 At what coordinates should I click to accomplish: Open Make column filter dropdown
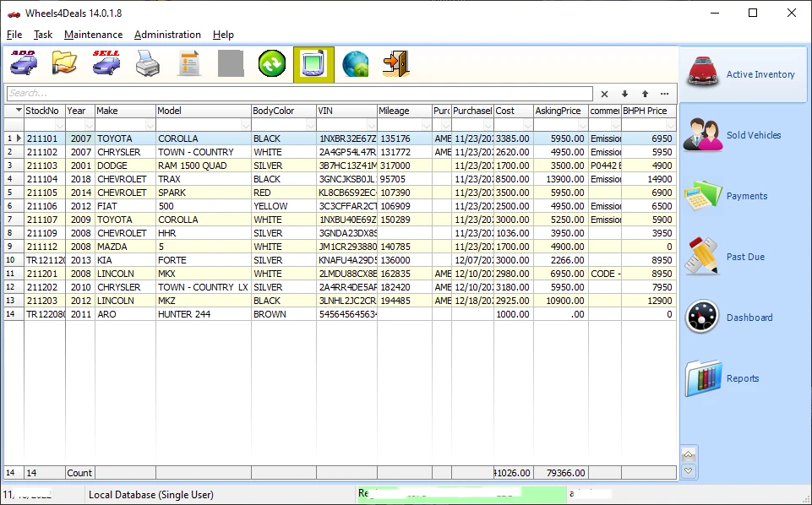click(150, 125)
